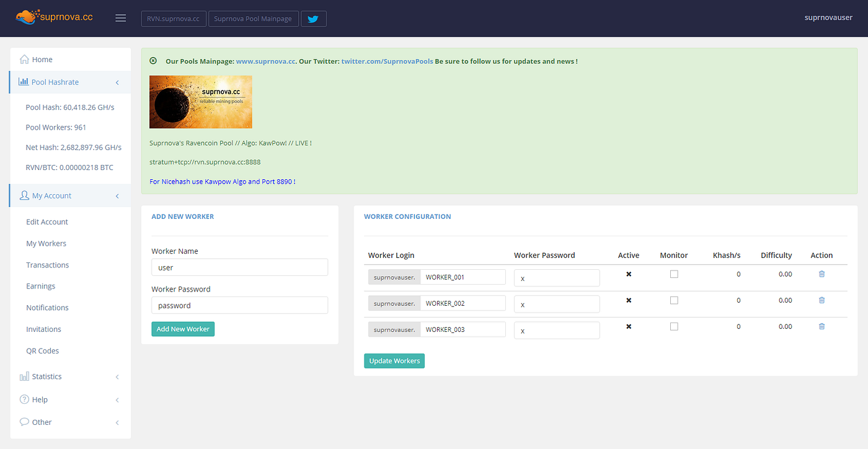Delete WORKER_002 with trash icon
The height and width of the screenshot is (449, 868).
pos(821,300)
